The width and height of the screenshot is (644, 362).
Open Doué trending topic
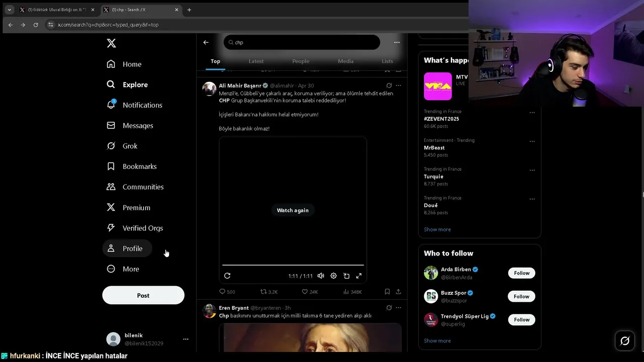click(x=431, y=205)
